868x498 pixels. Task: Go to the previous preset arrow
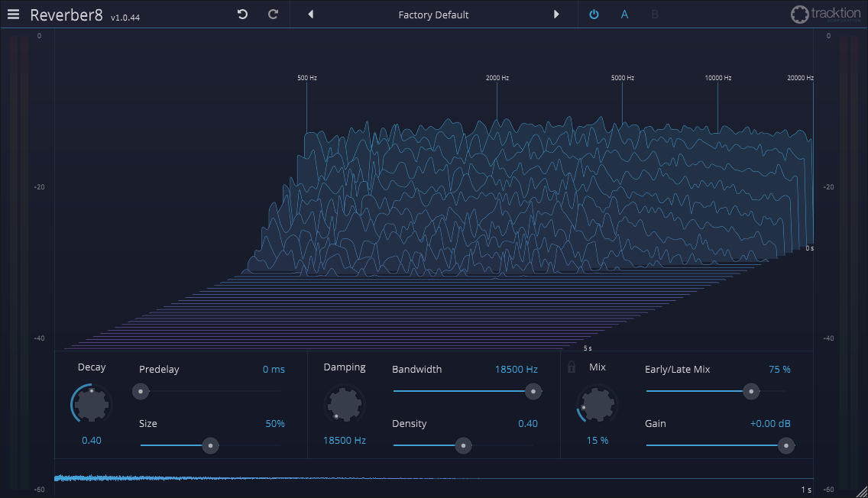click(x=310, y=15)
